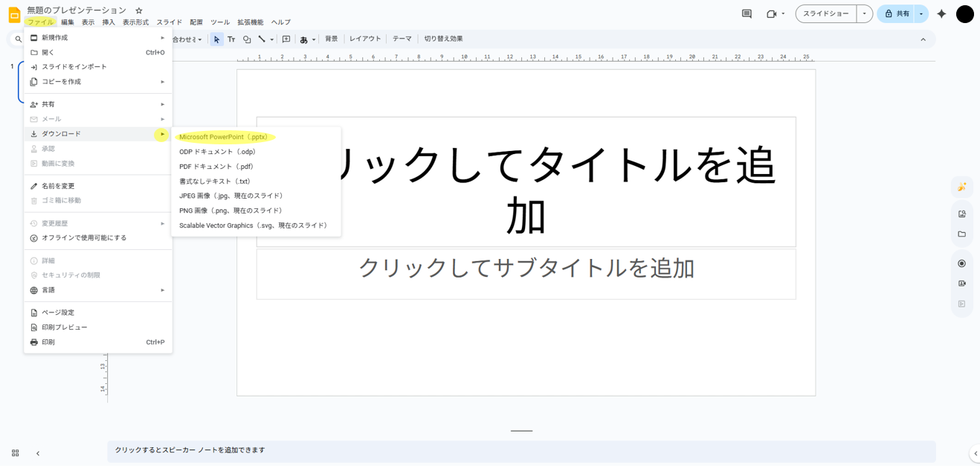
Task: Open the banana image generation icon
Action: (961, 187)
